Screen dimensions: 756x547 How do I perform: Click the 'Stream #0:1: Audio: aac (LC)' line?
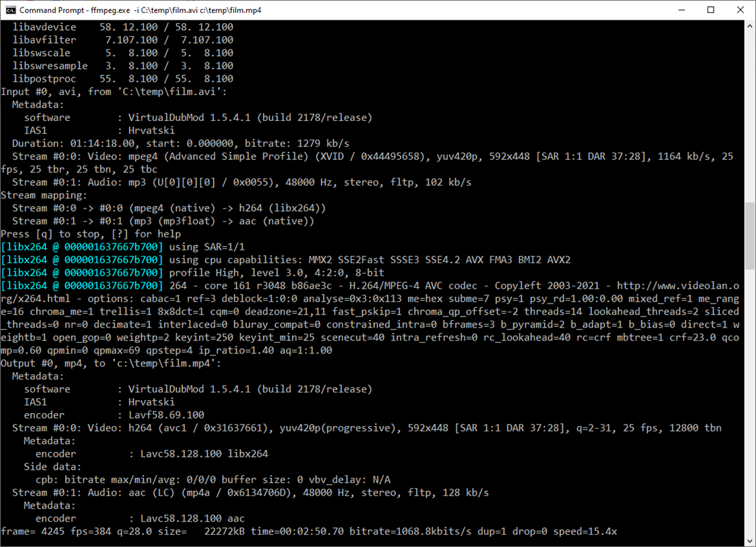coord(251,492)
